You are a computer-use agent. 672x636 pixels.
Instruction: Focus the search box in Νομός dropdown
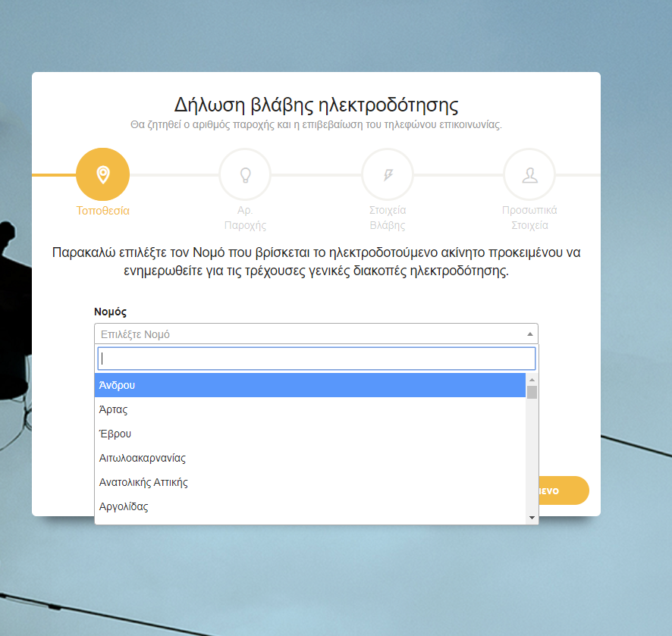coord(316,359)
